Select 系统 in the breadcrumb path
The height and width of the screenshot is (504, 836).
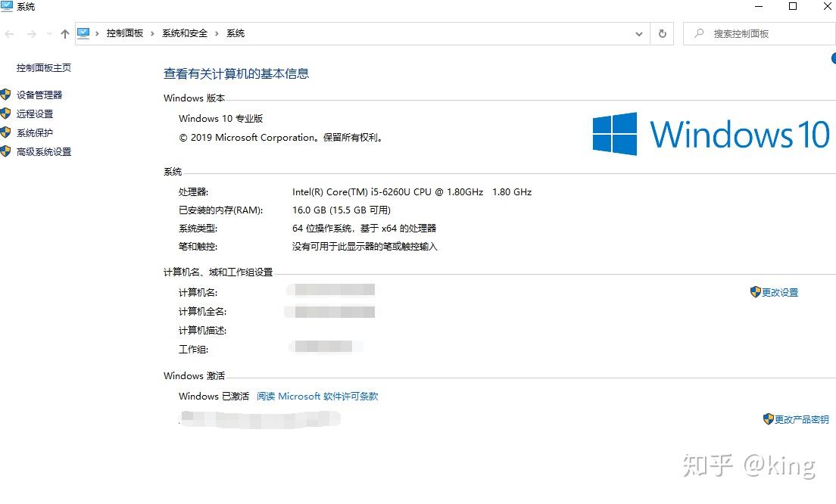pyautogui.click(x=235, y=33)
